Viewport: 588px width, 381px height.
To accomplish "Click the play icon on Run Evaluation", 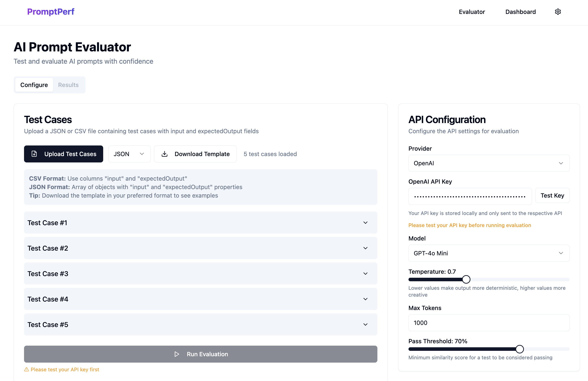I will (177, 354).
